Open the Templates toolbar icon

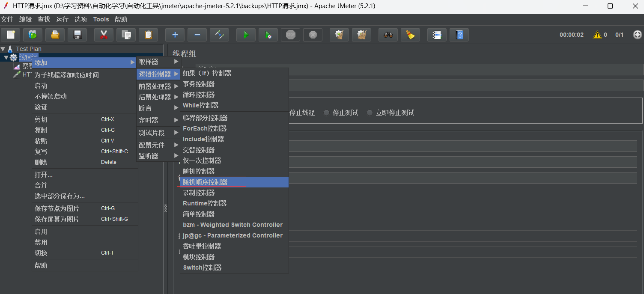(x=33, y=35)
